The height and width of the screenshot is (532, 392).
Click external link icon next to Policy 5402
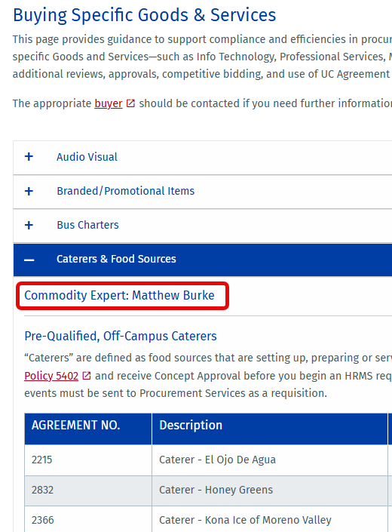pos(87,376)
